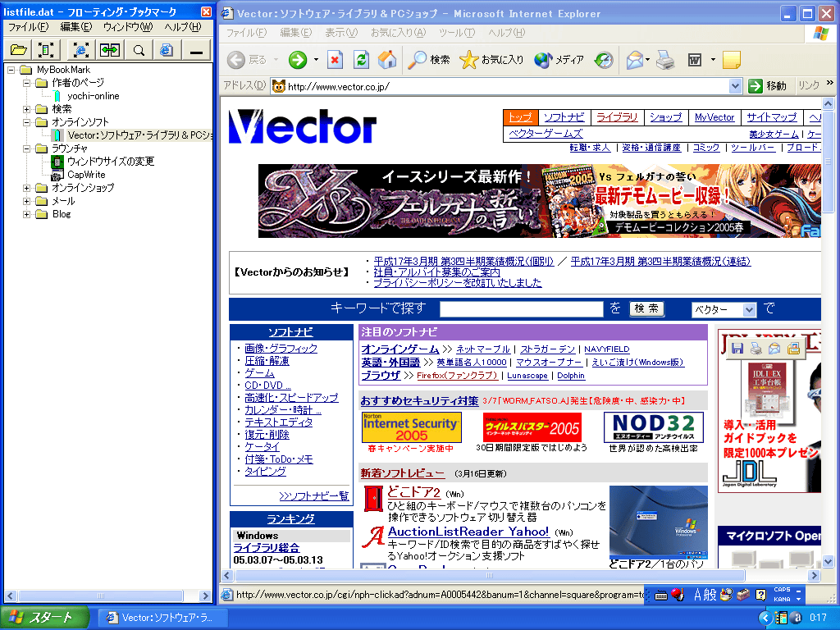840x630 pixels.
Task: Click the Print icon in IE toolbar
Action: point(665,59)
